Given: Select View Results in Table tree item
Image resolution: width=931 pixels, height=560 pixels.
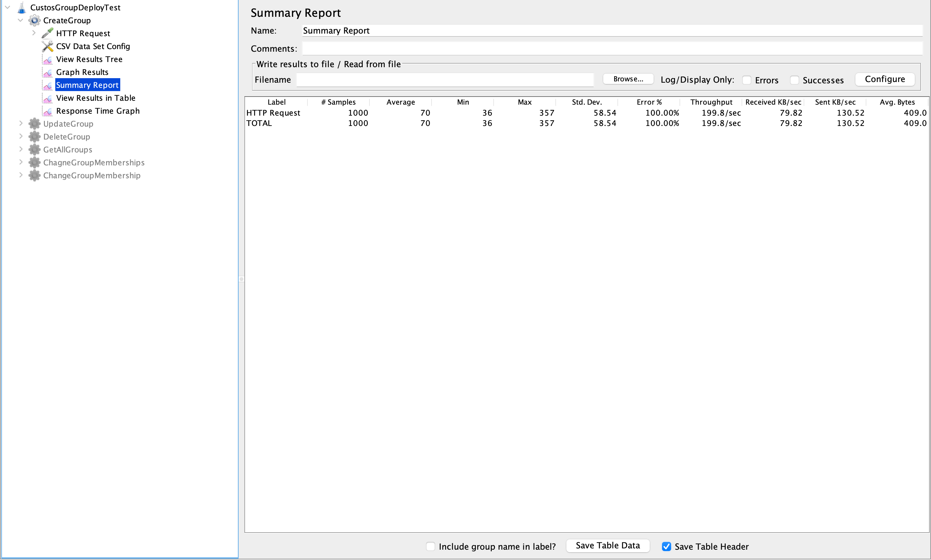Looking at the screenshot, I should click(x=96, y=98).
